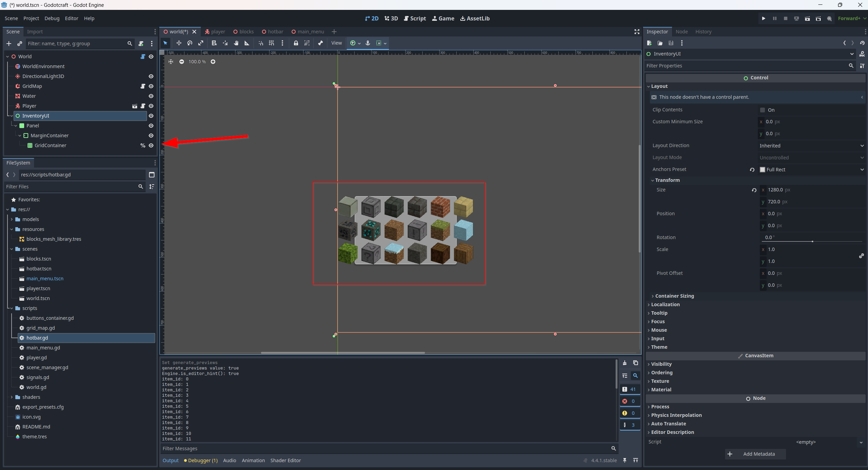Collapse the InventoryUI tree node
The image size is (868, 470).
(x=12, y=116)
